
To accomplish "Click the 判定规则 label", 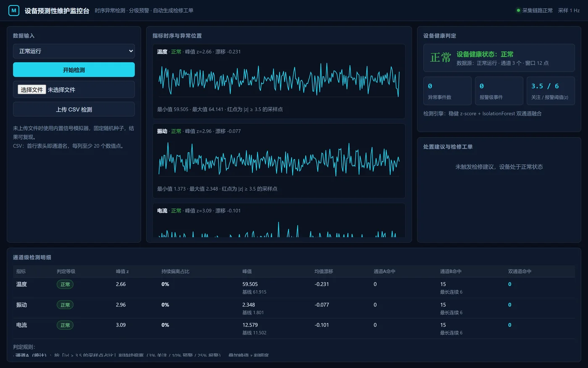I will click(24, 347).
